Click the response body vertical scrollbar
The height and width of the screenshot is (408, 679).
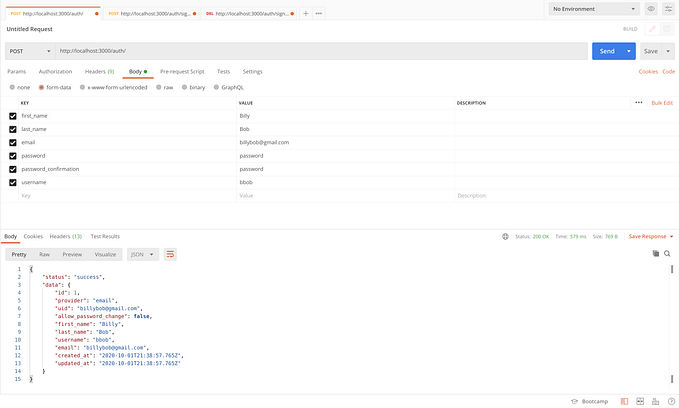tap(672, 324)
